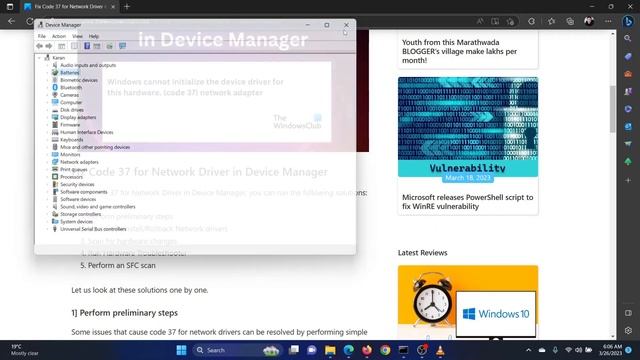Expand the Keyboards node
Image resolution: width=640 pixels, height=360 pixels.
(47, 140)
